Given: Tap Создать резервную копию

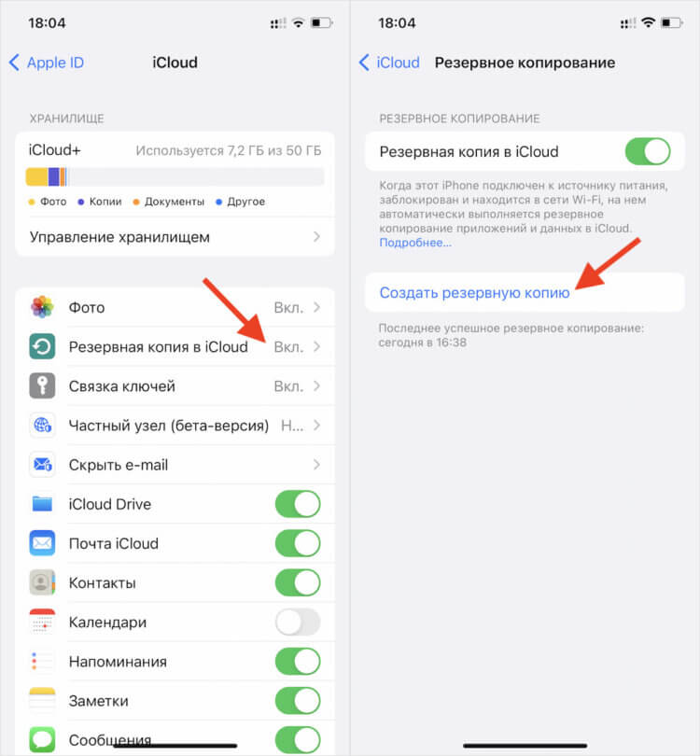Looking at the screenshot, I should (x=474, y=293).
